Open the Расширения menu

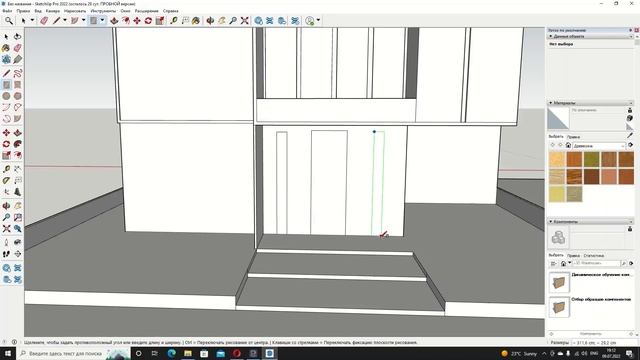coord(147,11)
